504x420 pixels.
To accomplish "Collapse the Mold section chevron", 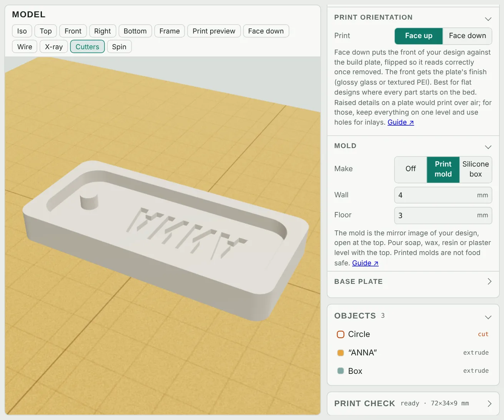I will [488, 147].
